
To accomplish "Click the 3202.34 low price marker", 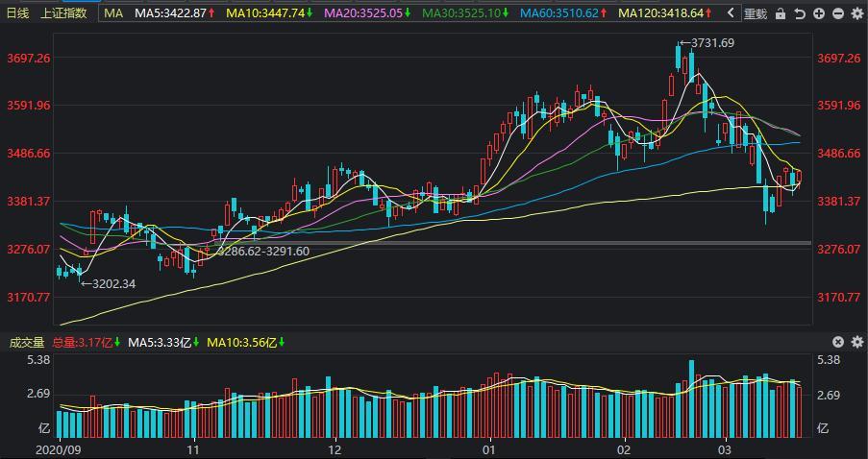I will (108, 283).
